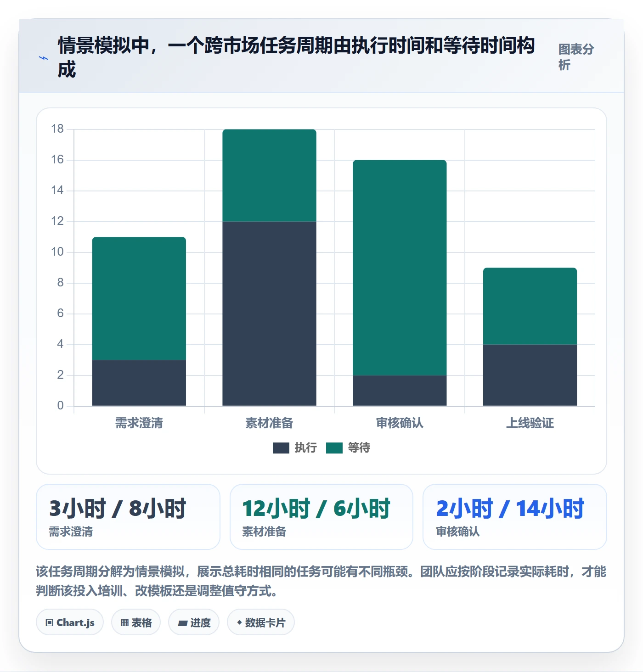643x672 pixels.
Task: Click the chart title starting with 情景模拟中
Action: (296, 57)
